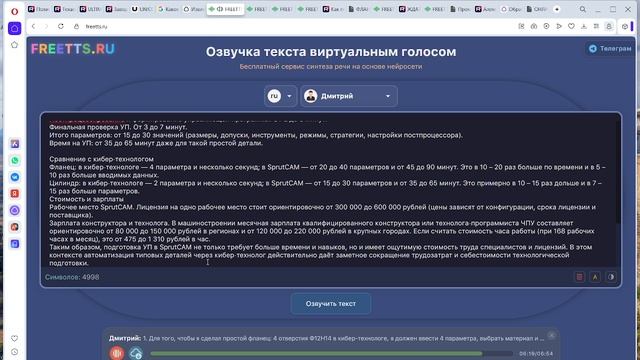Open VK Messenger in the sidebar

pos(15,177)
